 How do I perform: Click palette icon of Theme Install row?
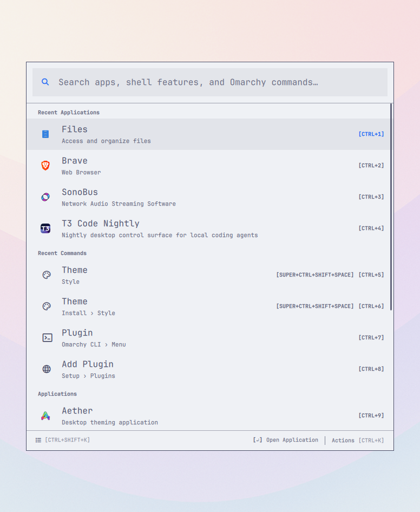pyautogui.click(x=47, y=306)
